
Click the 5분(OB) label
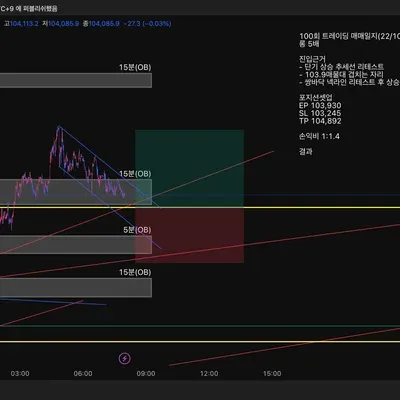[137, 230]
